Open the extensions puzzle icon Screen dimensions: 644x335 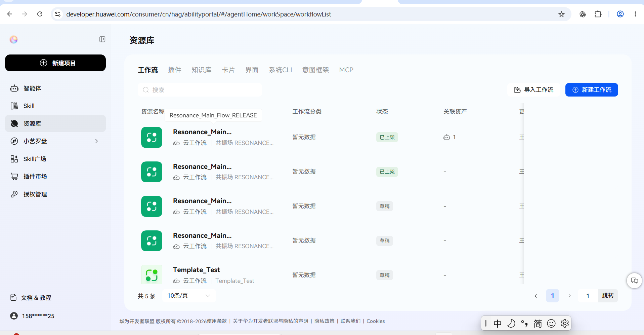click(x=598, y=14)
